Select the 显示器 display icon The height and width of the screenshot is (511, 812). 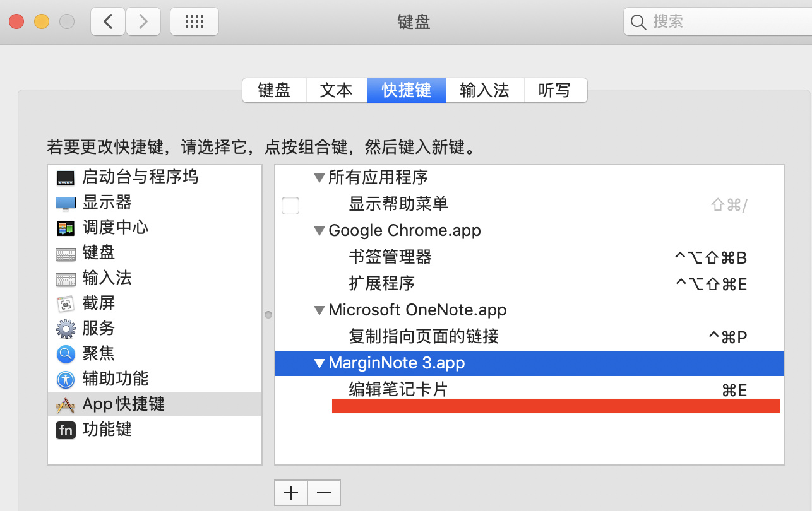66,203
